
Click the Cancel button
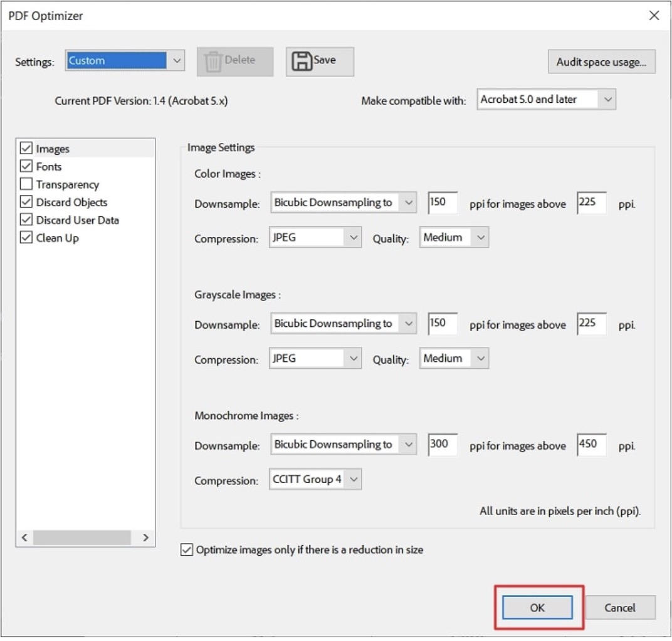click(619, 608)
